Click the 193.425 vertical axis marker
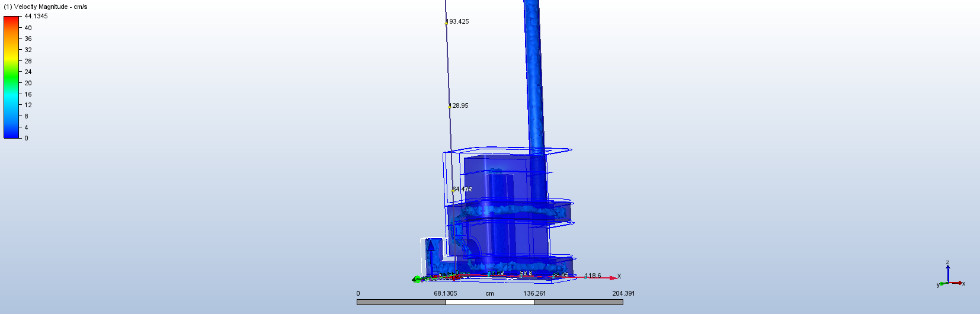This screenshot has height=314, width=980. coord(457,21)
